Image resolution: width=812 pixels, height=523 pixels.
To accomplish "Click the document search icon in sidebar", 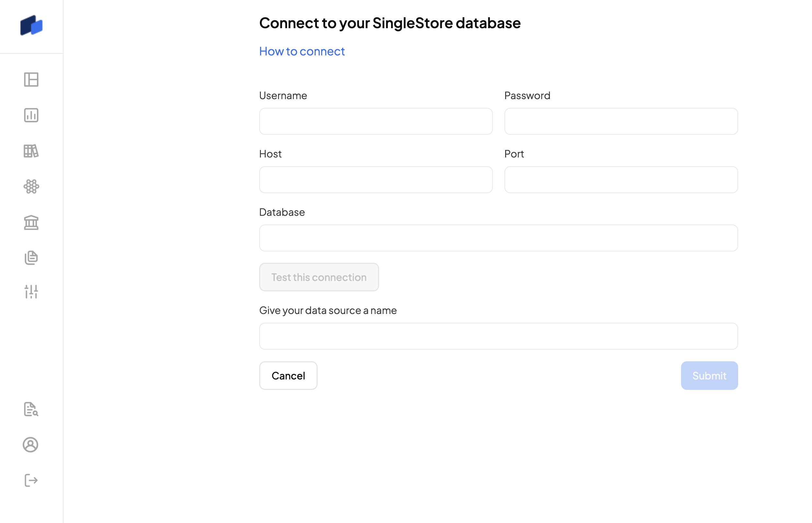I will point(31,409).
